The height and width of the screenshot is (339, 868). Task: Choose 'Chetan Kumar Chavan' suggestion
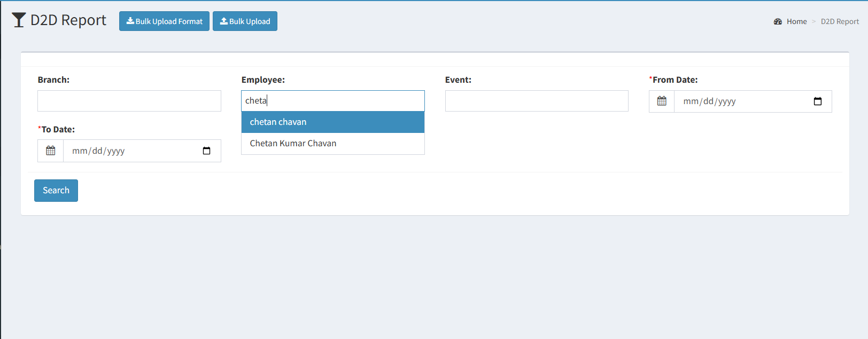click(x=333, y=144)
